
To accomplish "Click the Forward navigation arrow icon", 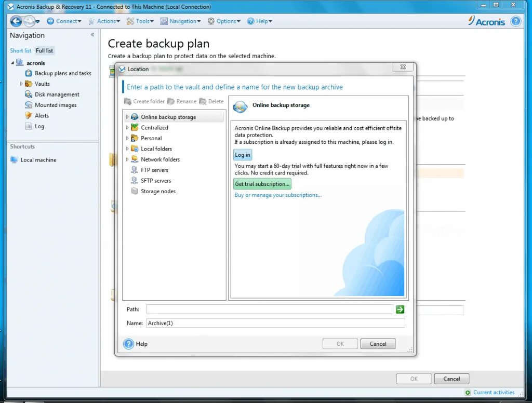I will (x=29, y=21).
